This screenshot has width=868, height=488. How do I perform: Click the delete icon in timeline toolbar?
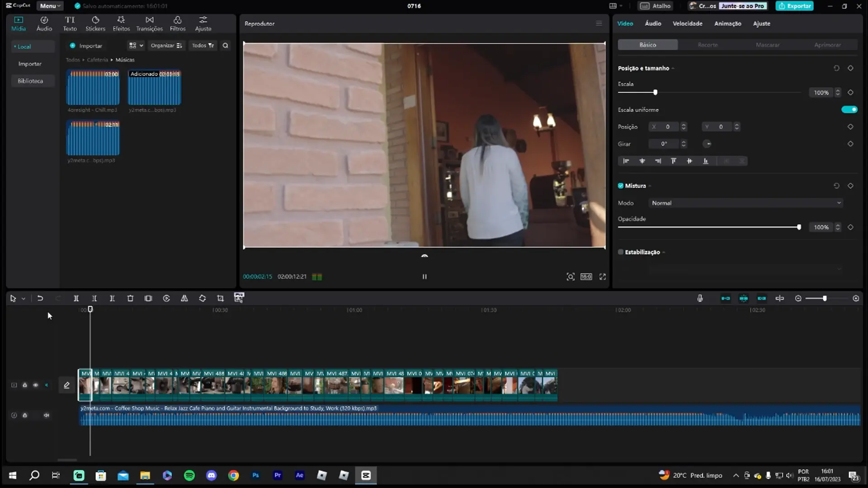[130, 298]
